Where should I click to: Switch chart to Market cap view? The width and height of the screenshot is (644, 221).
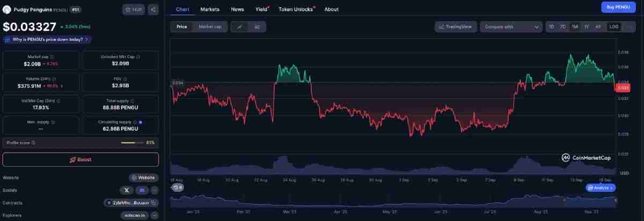pos(209,26)
